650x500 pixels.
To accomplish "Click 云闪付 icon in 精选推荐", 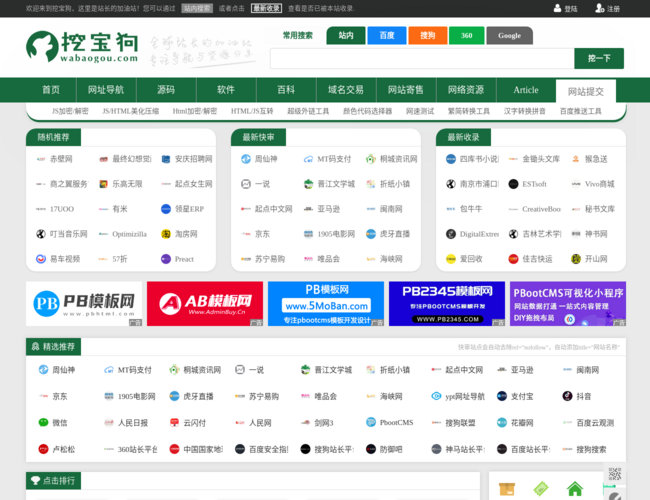I will coord(174,422).
